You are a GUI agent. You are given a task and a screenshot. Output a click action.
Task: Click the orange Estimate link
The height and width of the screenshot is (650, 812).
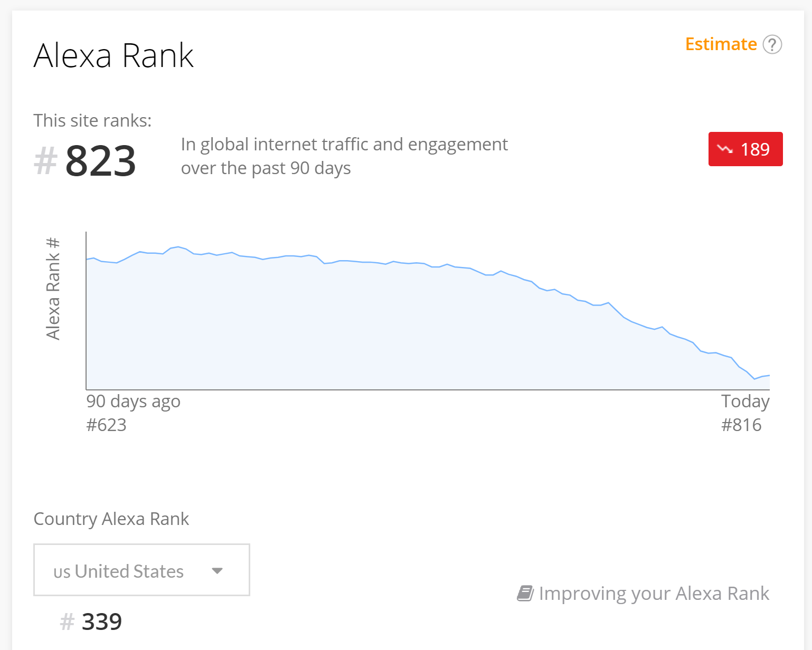pyautogui.click(x=721, y=44)
